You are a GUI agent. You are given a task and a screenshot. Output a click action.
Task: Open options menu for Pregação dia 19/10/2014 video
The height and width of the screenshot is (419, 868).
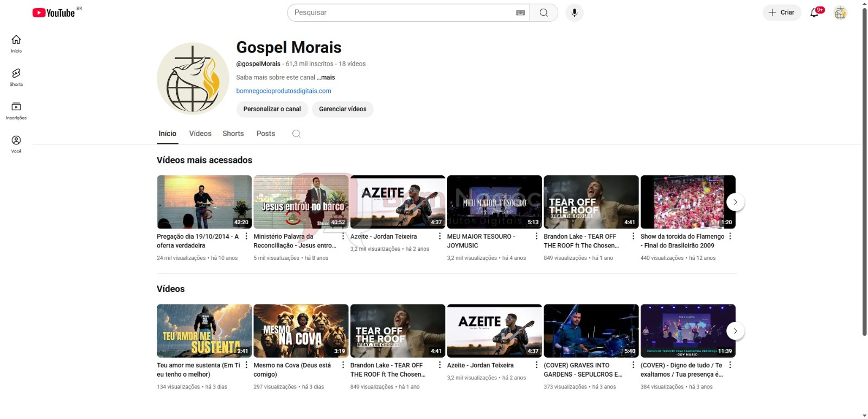[246, 236]
